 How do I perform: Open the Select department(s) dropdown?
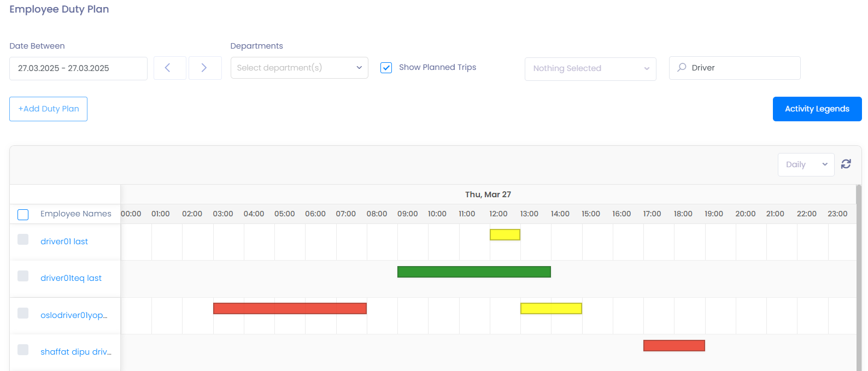[299, 68]
